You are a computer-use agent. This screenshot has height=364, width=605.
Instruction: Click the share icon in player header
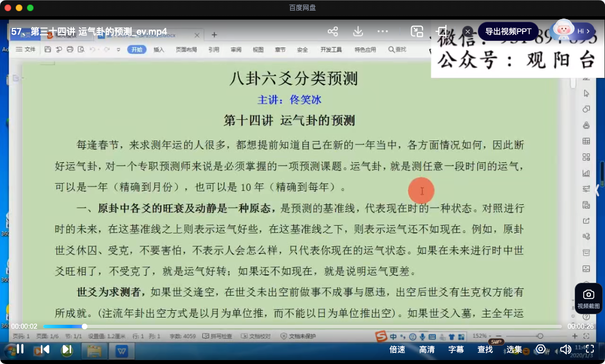click(333, 31)
